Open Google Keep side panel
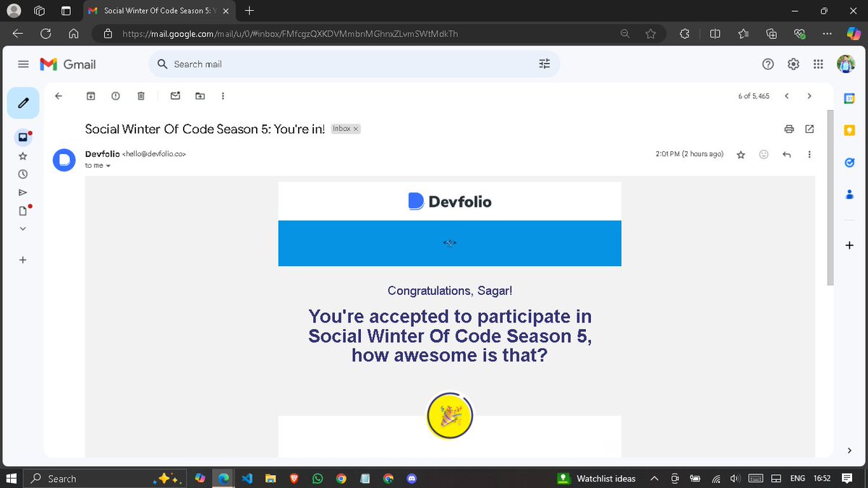This screenshot has height=488, width=868. pos(850,130)
